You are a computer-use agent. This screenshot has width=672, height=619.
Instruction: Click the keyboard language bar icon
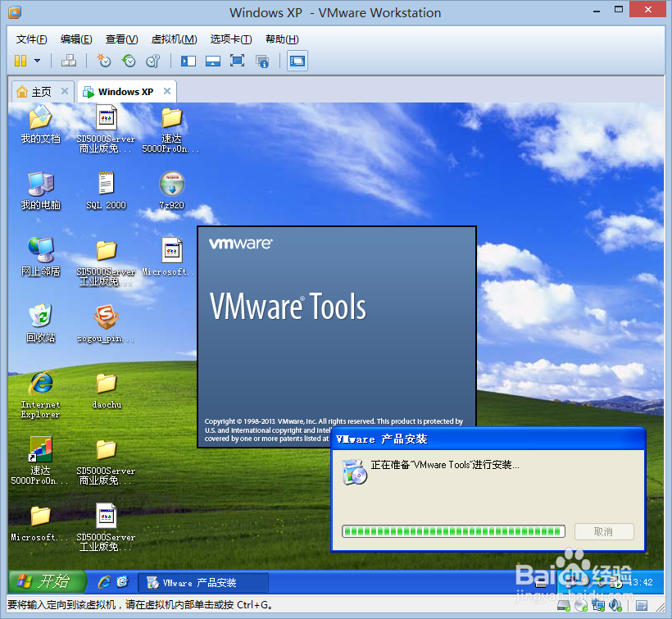coord(541,582)
